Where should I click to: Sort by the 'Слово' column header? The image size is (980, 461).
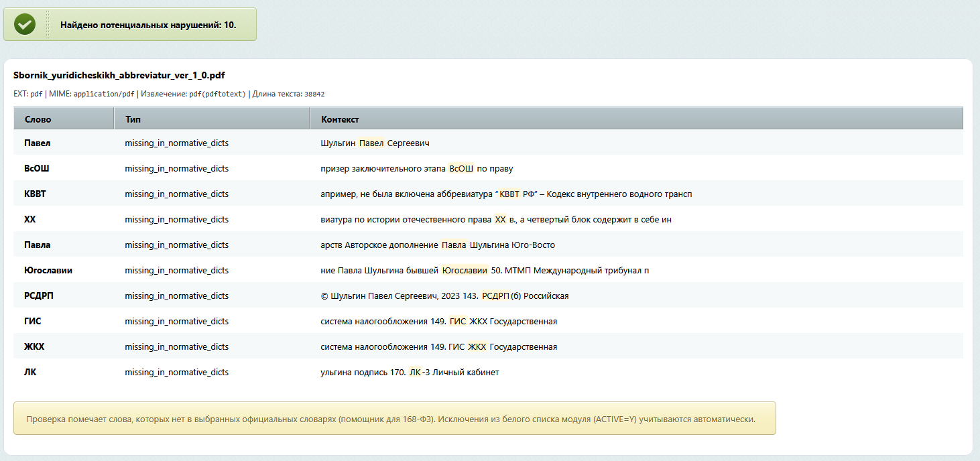pyautogui.click(x=38, y=119)
